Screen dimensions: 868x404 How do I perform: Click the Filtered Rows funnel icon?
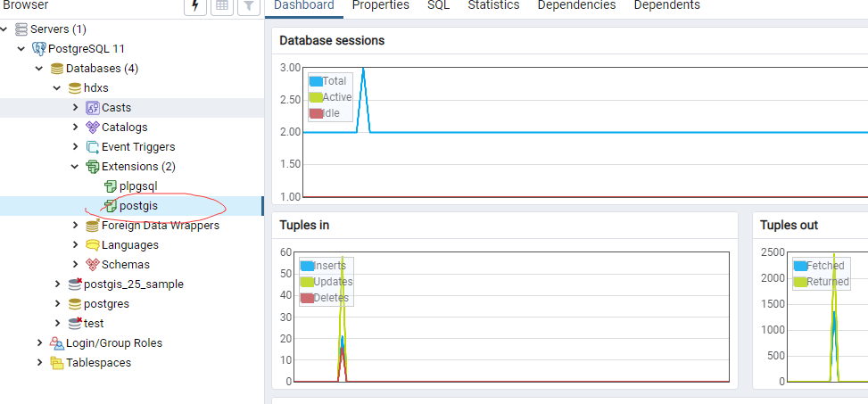click(249, 5)
